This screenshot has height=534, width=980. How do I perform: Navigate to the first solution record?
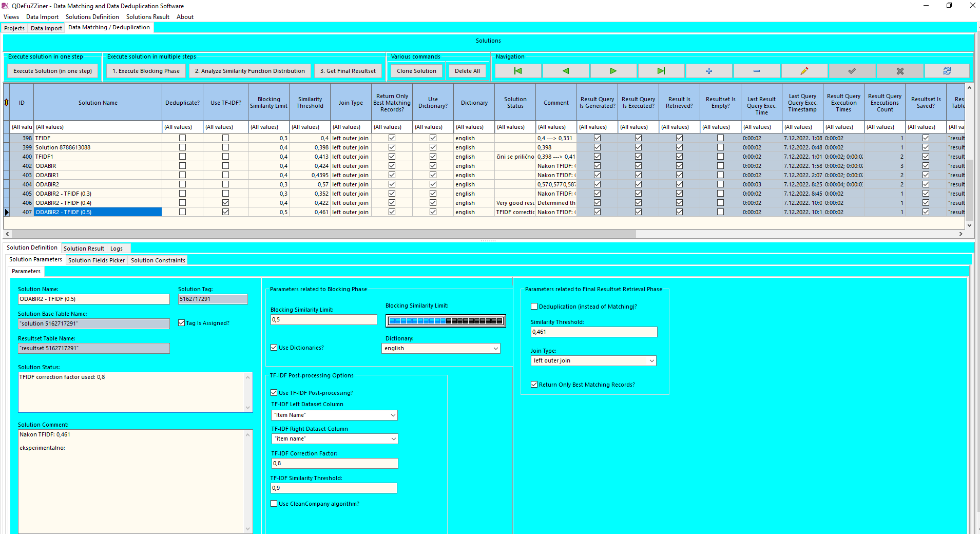[517, 70]
